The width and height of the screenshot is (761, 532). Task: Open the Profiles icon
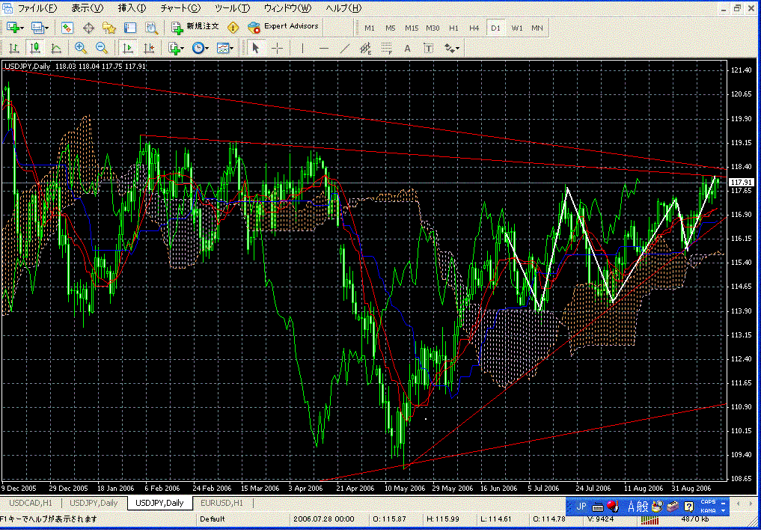37,28
